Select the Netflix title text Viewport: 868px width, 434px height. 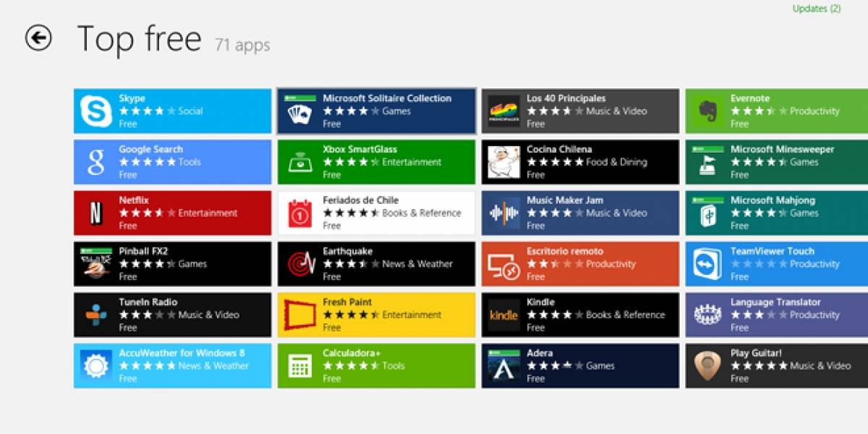coord(134,200)
